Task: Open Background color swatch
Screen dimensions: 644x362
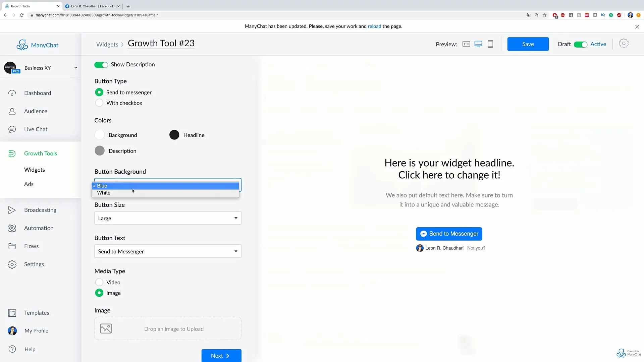Action: pyautogui.click(x=100, y=135)
